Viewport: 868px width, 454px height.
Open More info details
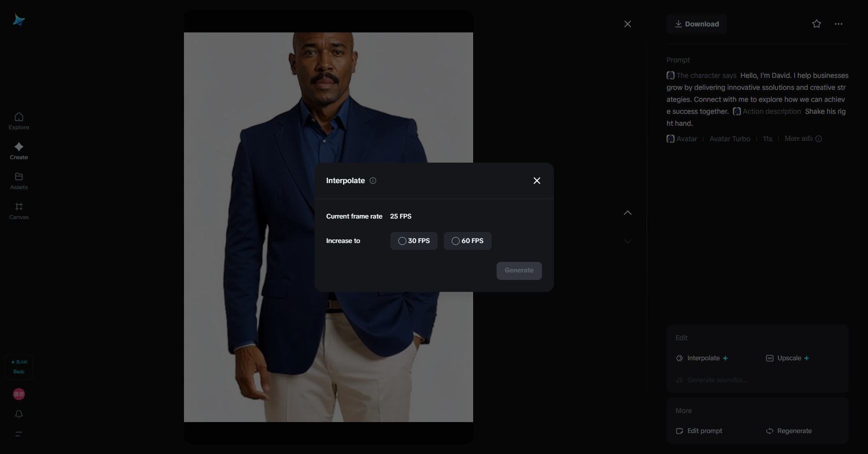803,139
